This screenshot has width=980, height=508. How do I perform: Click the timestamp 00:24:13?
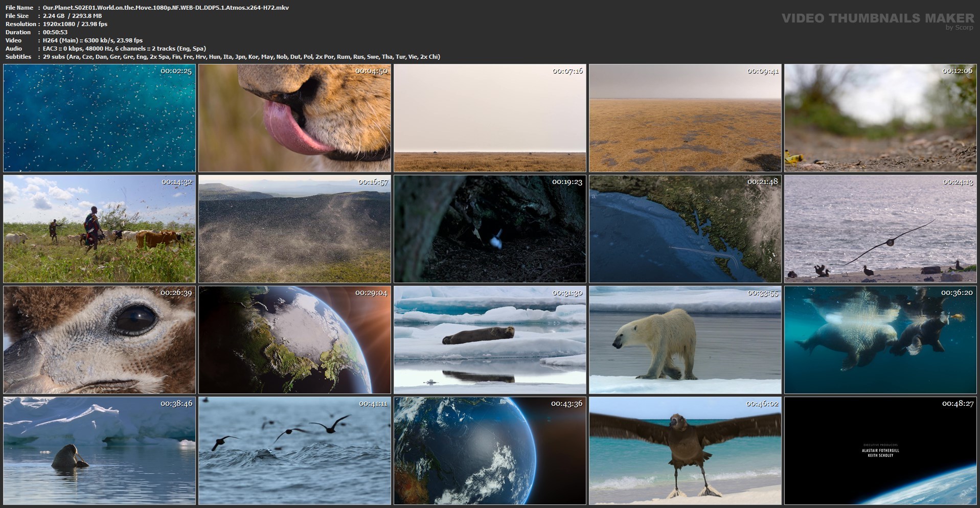(x=958, y=182)
